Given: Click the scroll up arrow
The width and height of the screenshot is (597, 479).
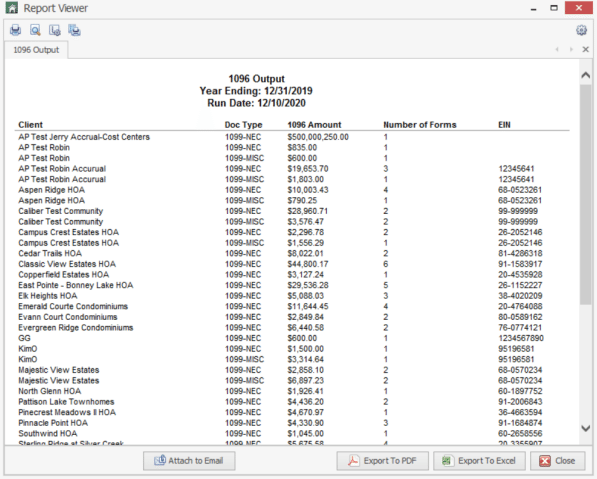Looking at the screenshot, I should (586, 75).
